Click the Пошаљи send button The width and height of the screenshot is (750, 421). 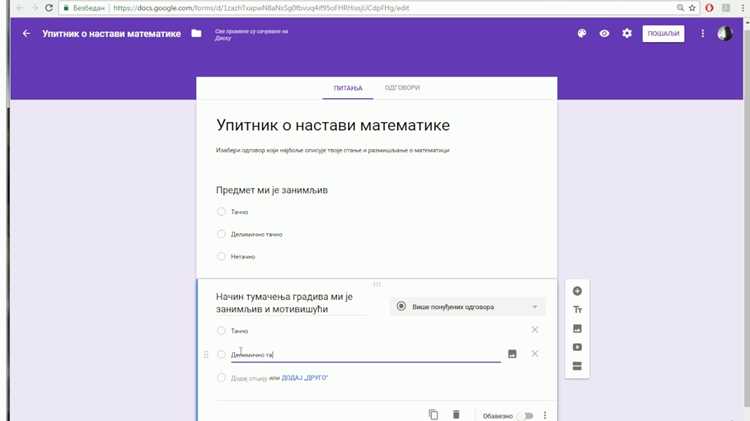click(x=663, y=33)
